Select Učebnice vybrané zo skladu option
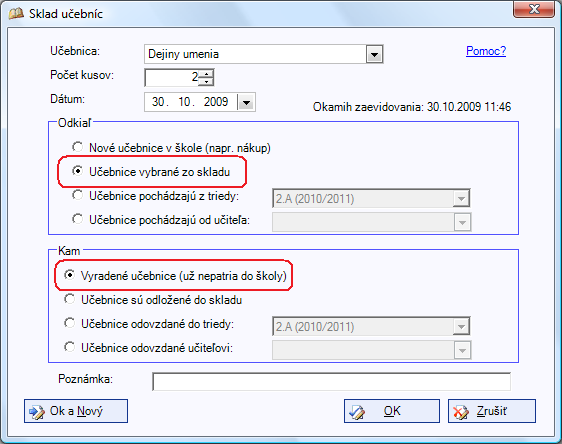This screenshot has width=562, height=444. (x=77, y=171)
